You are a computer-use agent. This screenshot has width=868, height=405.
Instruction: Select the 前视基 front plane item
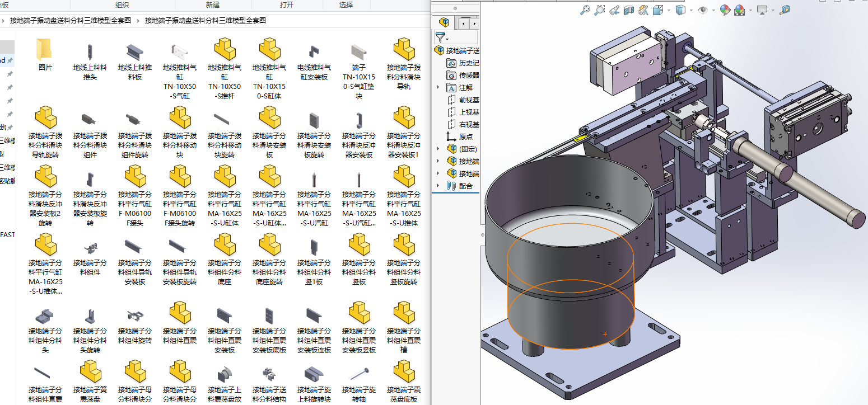[x=468, y=100]
